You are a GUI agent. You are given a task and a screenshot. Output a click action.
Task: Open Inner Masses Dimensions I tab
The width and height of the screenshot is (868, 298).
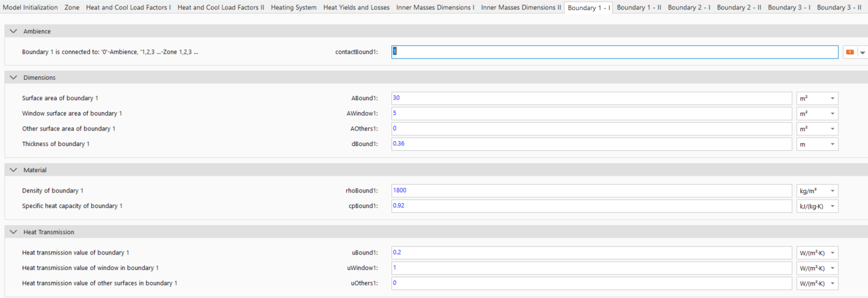tap(435, 8)
